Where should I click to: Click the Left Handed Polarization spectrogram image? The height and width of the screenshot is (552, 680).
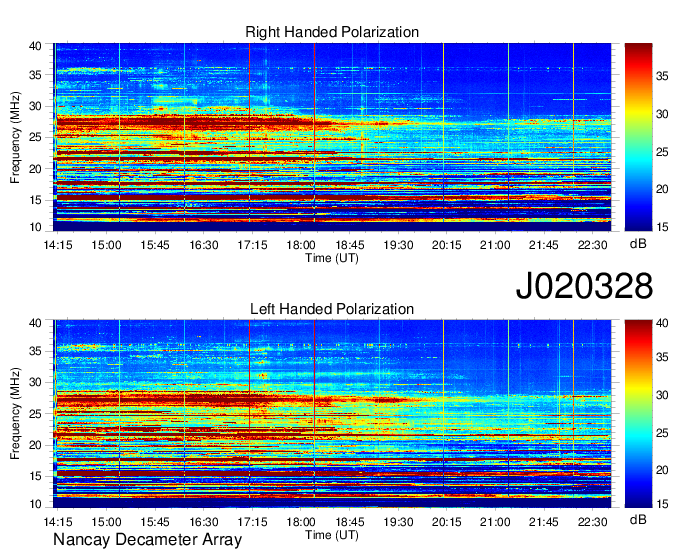[x=332, y=414]
